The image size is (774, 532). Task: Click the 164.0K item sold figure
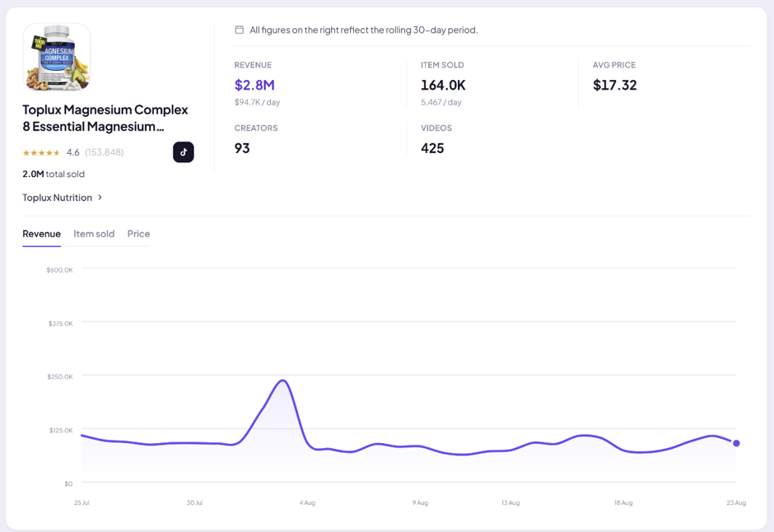[443, 86]
